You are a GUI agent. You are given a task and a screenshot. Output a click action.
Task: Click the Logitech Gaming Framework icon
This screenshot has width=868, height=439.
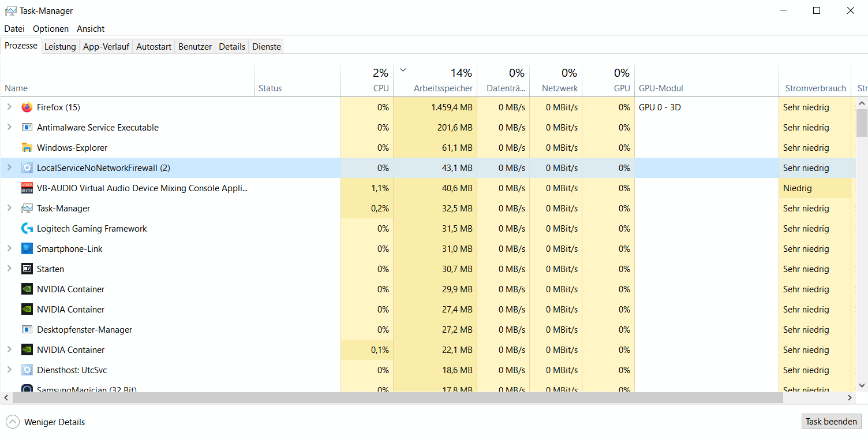click(27, 229)
